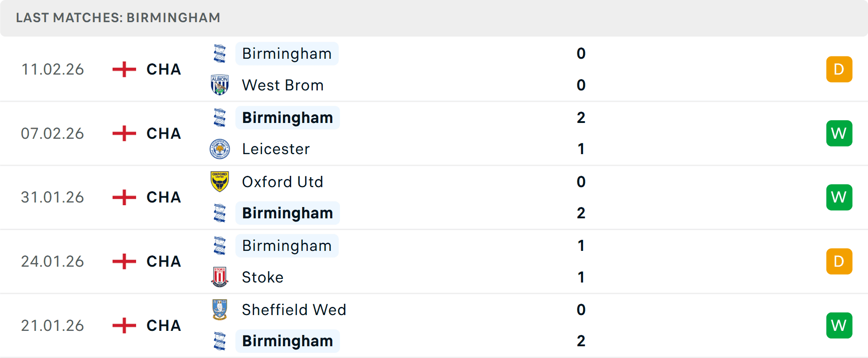The image size is (868, 358).
Task: Click the orange D badge for the West Brom match
Action: [839, 69]
